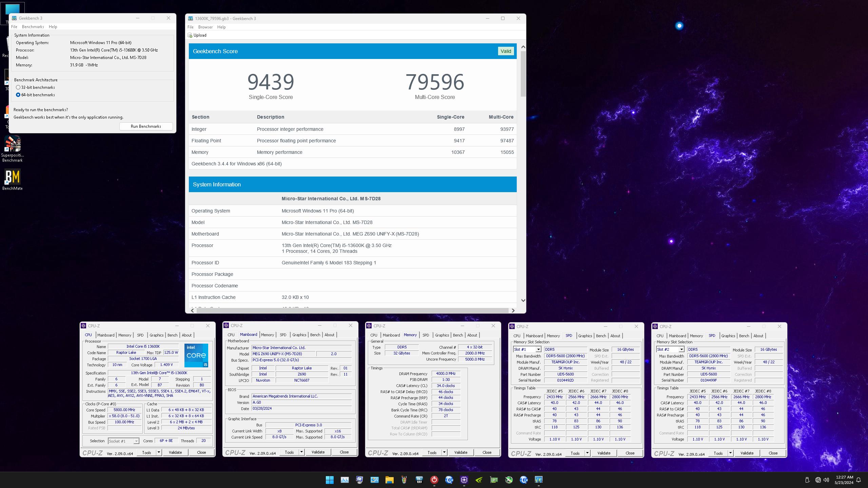
Task: Open the notifications bell icon
Action: point(859,480)
